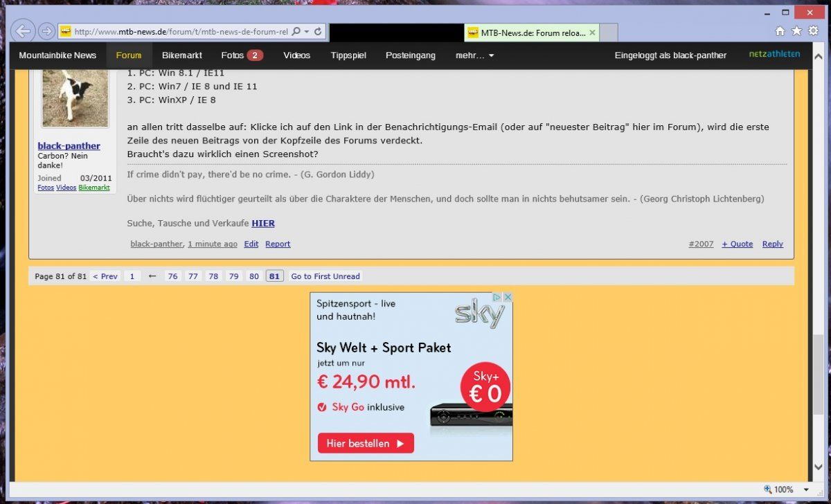The width and height of the screenshot is (831, 504).
Task: Click the unread count badge next to Fotos
Action: pos(255,55)
